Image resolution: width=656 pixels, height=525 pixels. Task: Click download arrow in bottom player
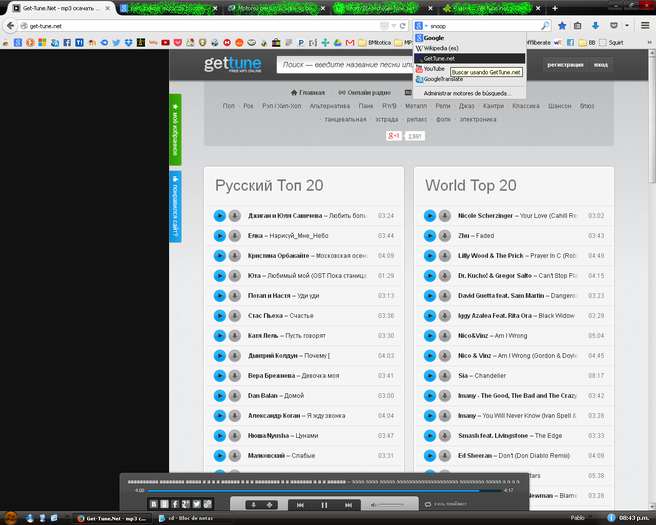254,505
